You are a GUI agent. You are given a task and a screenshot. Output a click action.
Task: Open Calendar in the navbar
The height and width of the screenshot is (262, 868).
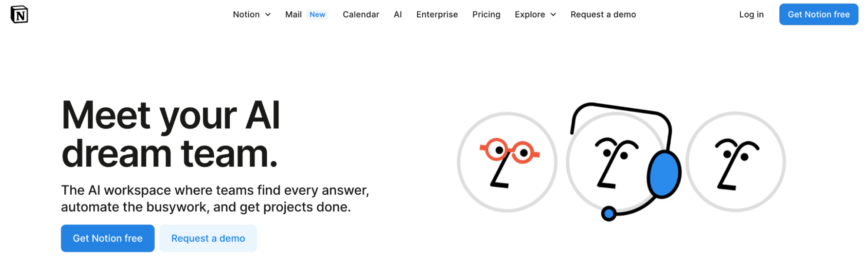pos(361,14)
